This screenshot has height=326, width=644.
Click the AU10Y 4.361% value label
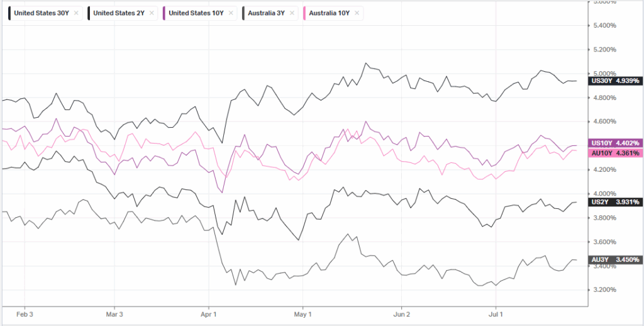click(x=615, y=153)
